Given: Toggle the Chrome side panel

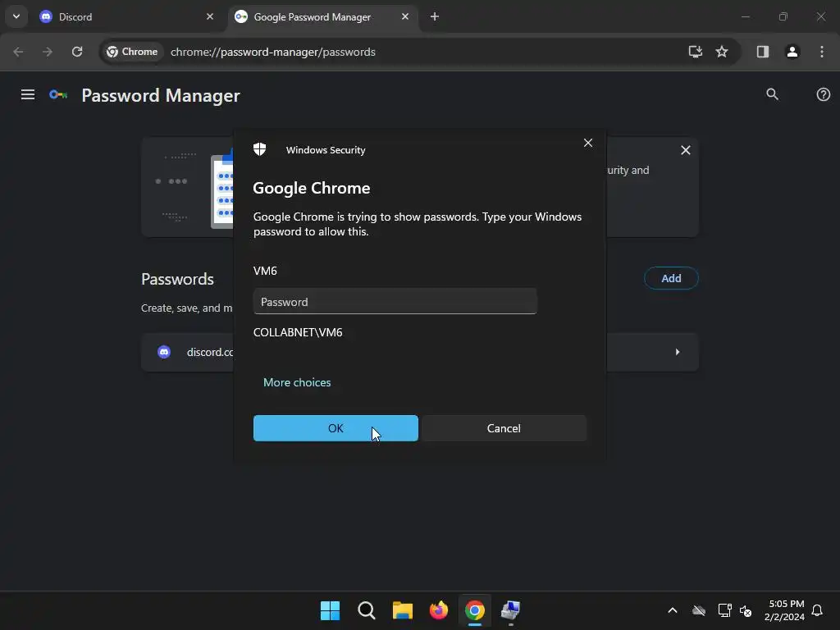Looking at the screenshot, I should 763,52.
